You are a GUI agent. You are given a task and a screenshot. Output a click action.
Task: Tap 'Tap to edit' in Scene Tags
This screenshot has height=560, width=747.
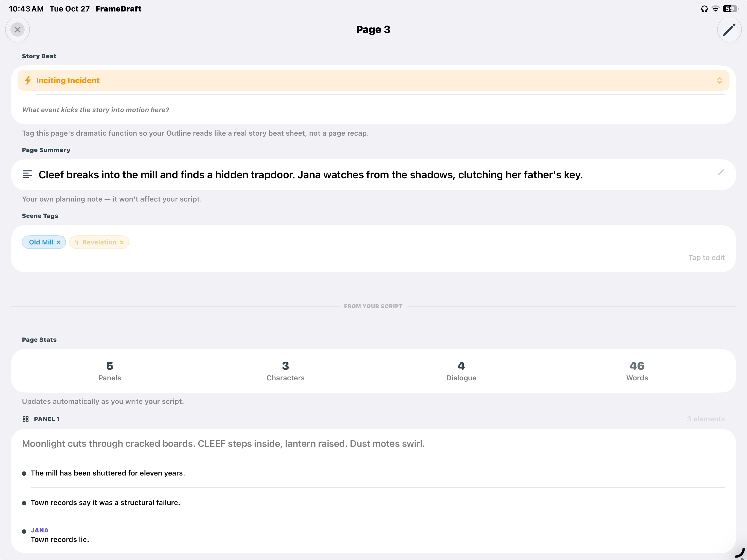(707, 257)
